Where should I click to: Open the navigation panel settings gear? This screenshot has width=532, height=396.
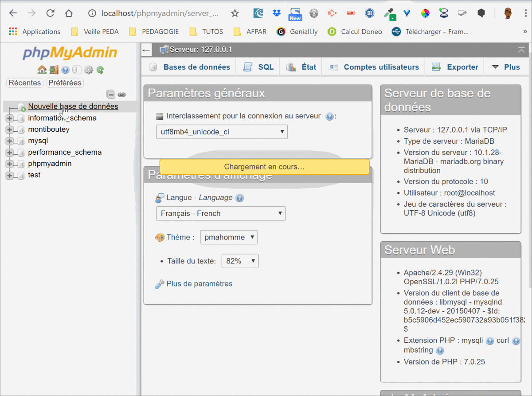coord(89,70)
